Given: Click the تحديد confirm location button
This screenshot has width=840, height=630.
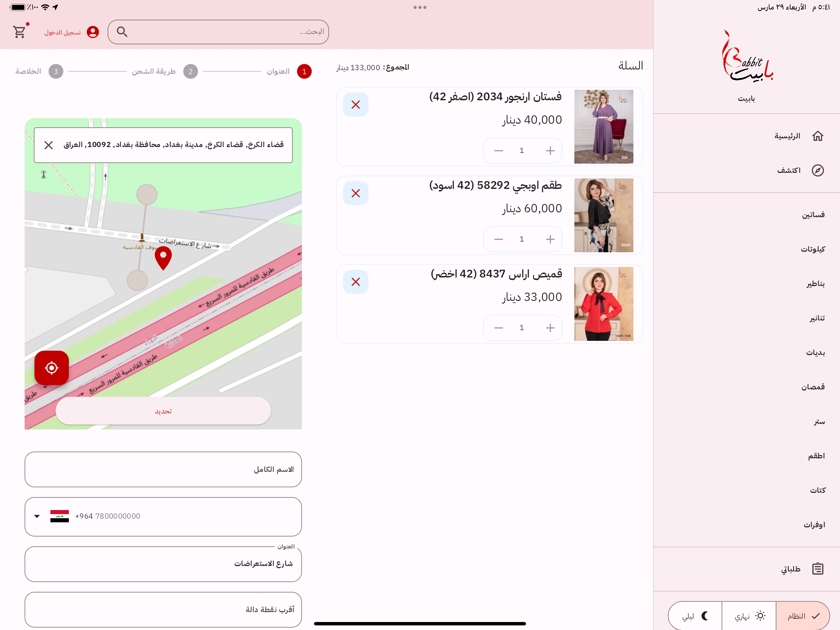Looking at the screenshot, I should [x=163, y=411].
